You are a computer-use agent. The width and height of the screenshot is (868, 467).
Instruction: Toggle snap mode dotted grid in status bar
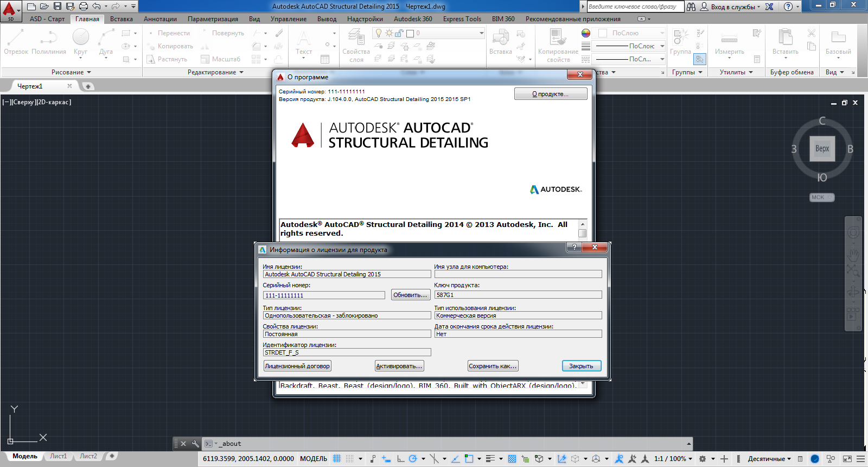coord(350,459)
